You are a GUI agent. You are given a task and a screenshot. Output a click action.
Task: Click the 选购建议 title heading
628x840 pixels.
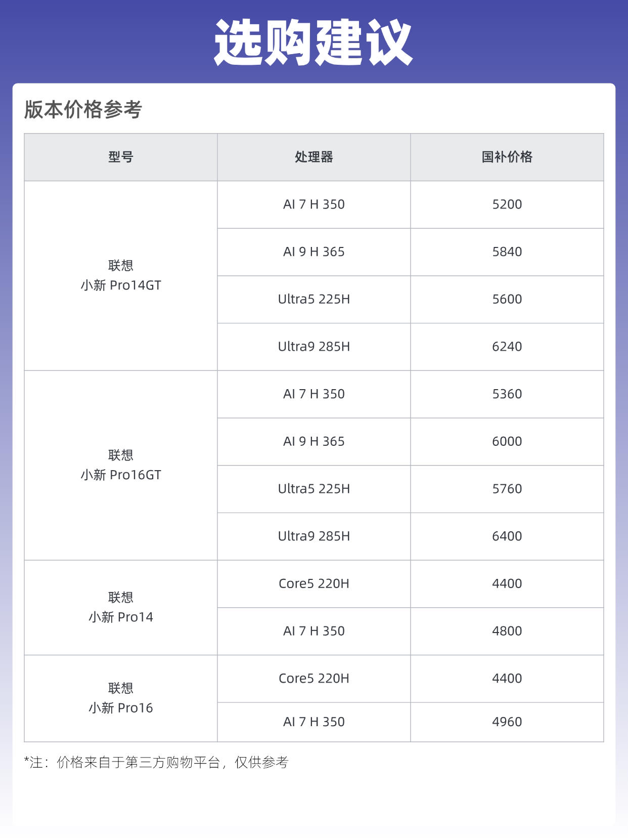tap(313, 43)
